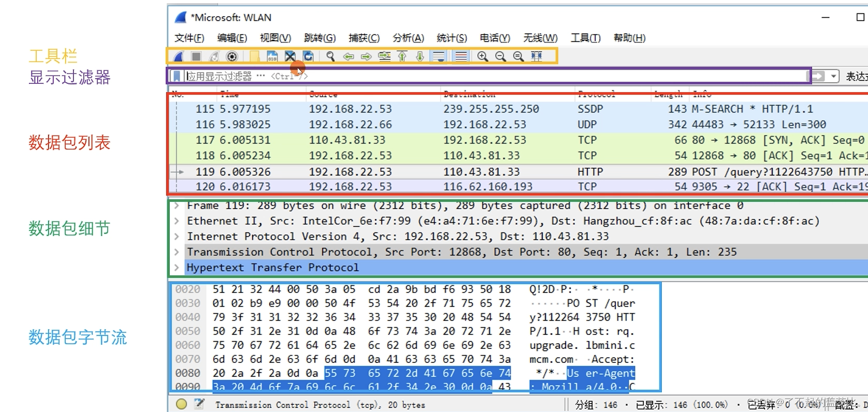Open the 捕获(C) menu
Viewport: 868px width, 412px height.
(364, 38)
